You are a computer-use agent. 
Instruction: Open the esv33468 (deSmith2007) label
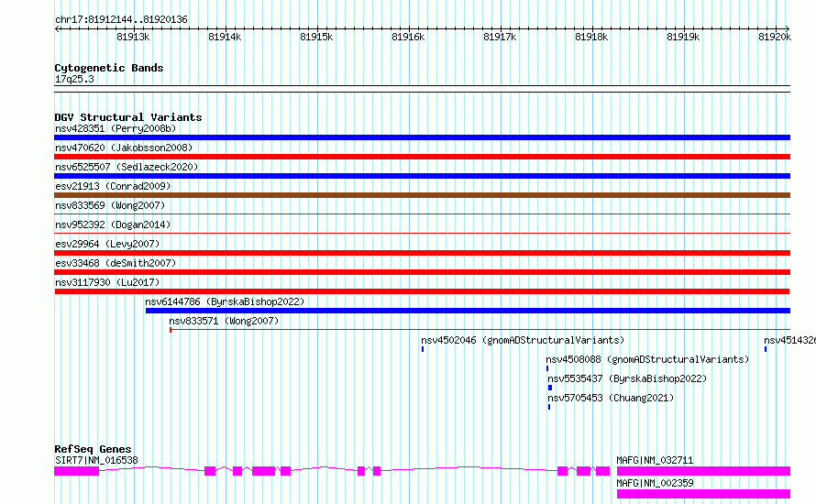(116, 263)
